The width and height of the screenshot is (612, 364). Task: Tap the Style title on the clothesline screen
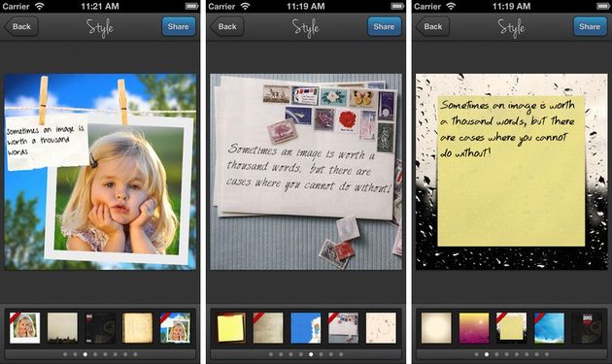coord(100,27)
